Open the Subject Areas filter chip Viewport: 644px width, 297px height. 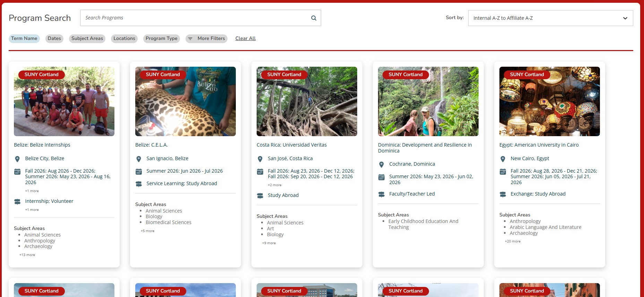pos(87,39)
